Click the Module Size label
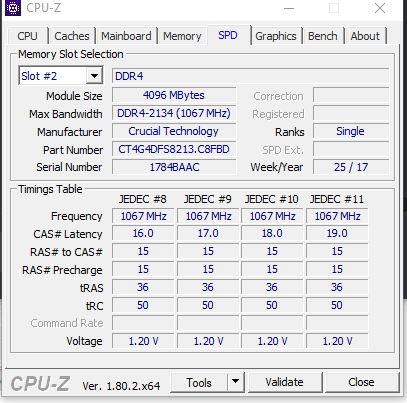The image size is (407, 403). pos(74,96)
